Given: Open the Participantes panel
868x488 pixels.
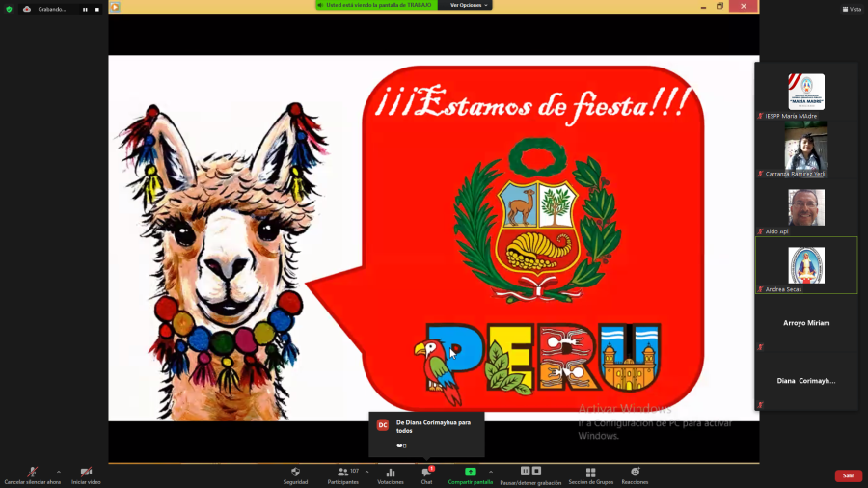Looking at the screenshot, I should coord(342,473).
